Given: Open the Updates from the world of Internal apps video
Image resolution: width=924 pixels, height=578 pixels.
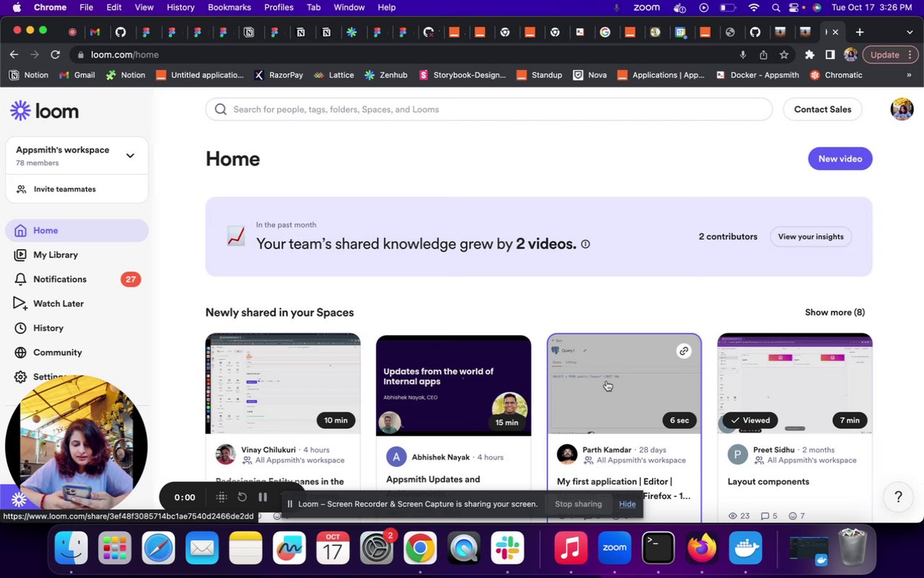Looking at the screenshot, I should [x=453, y=385].
